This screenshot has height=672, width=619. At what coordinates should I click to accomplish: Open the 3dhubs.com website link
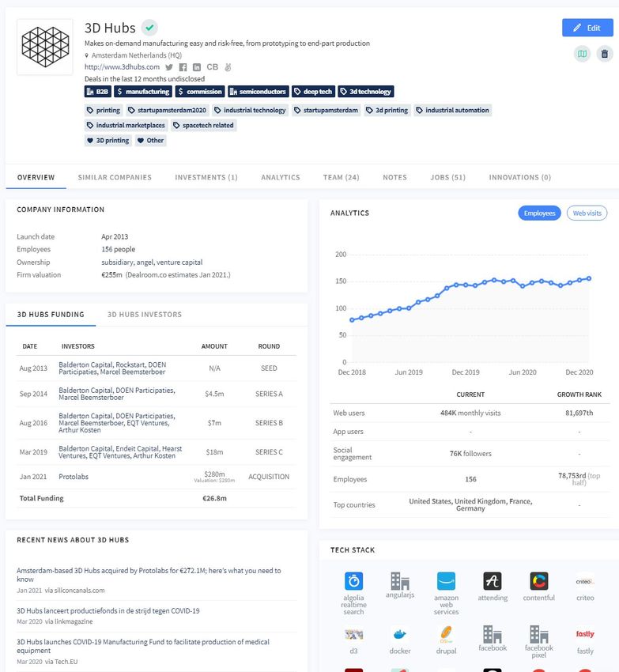(122, 67)
